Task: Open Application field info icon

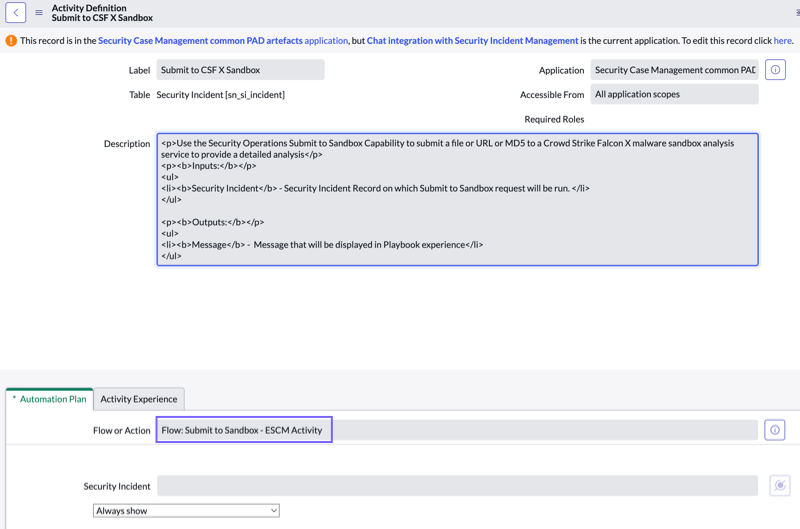Action: (x=775, y=70)
